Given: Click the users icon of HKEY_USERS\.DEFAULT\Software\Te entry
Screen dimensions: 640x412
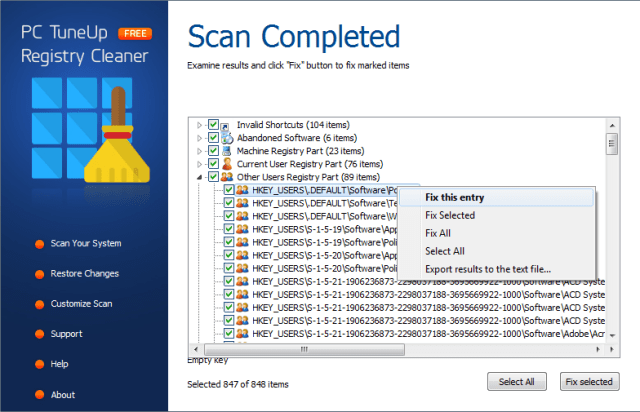Looking at the screenshot, I should pyautogui.click(x=242, y=203).
